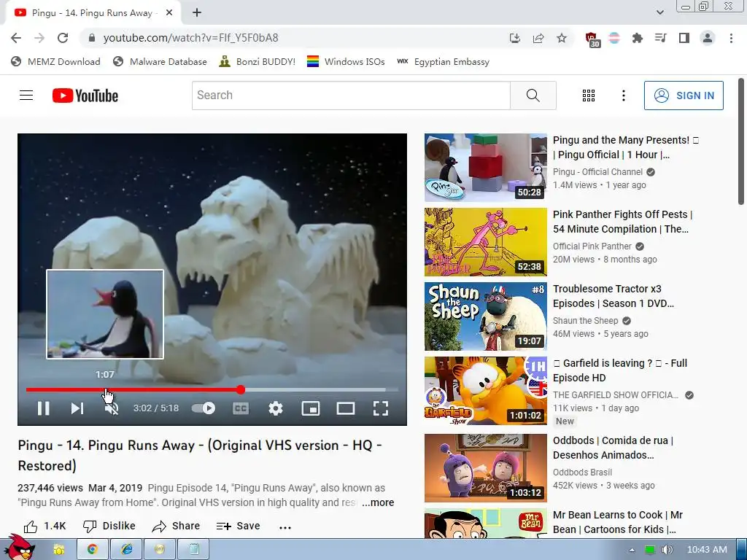
Task: Visit Oddbods Brasil channel
Action: tap(582, 472)
